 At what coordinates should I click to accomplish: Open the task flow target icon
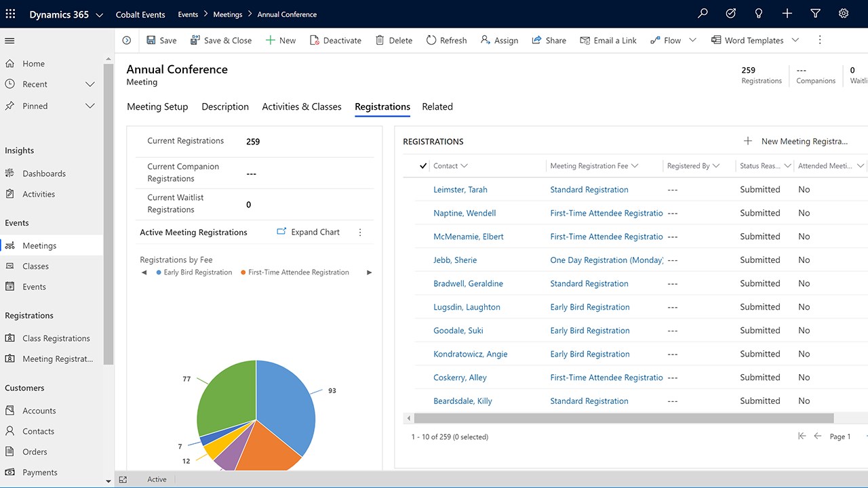coord(731,14)
